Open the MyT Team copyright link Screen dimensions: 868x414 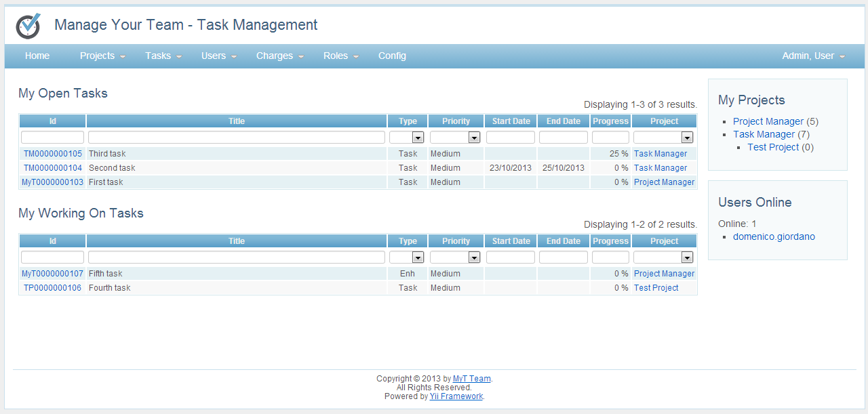click(x=472, y=378)
